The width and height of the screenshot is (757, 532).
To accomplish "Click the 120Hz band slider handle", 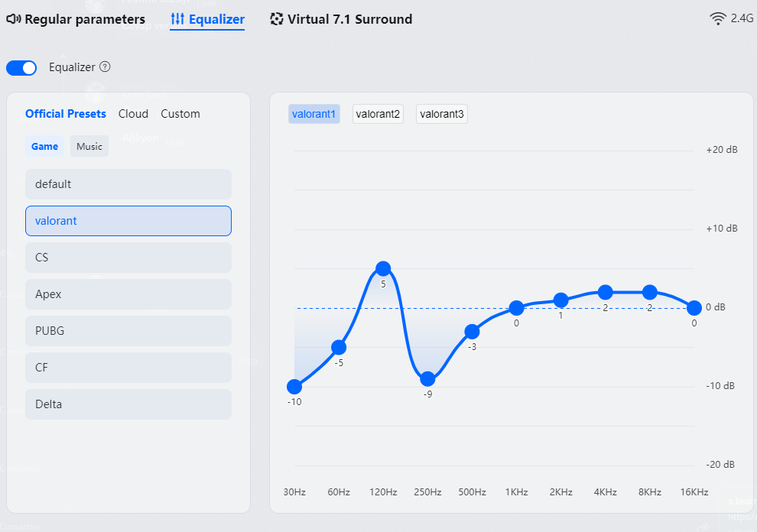I will [383, 268].
